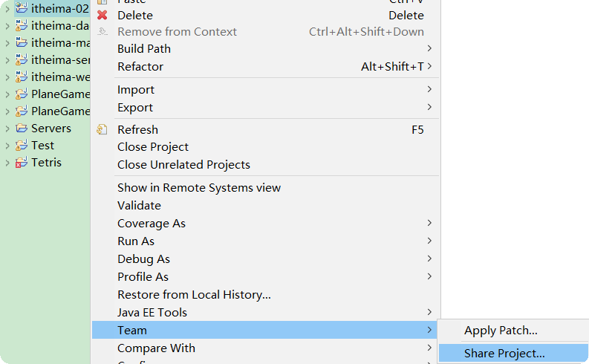Select the itheima-web project in the tree

(x=59, y=77)
